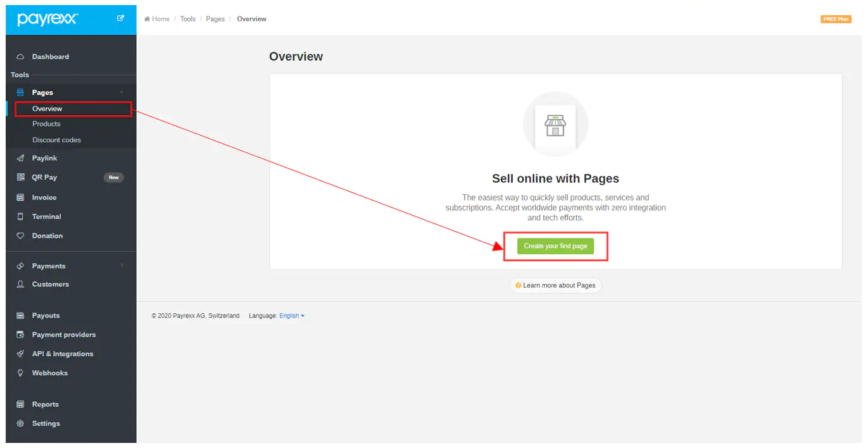
Task: Click the Payout icon in sidebar
Action: click(20, 316)
